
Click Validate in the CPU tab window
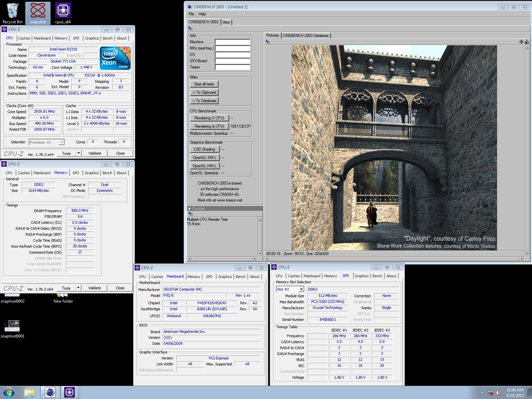(x=95, y=153)
